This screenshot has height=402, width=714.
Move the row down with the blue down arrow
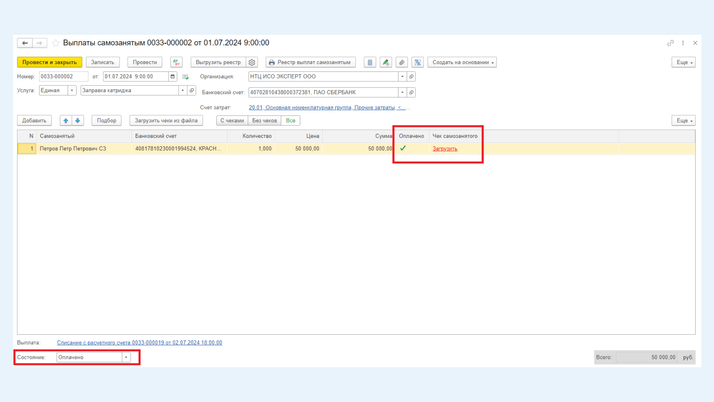tap(78, 120)
